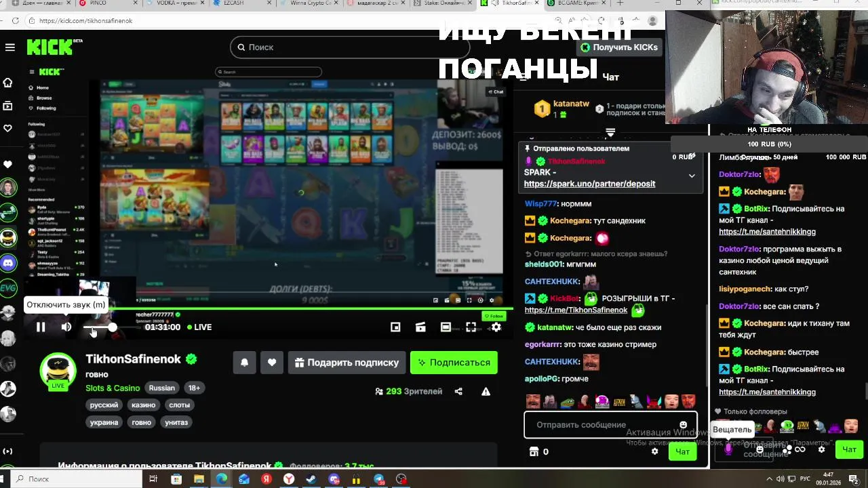Open Slots & Casino category link
Screen dimensions: 868x488
tap(113, 388)
